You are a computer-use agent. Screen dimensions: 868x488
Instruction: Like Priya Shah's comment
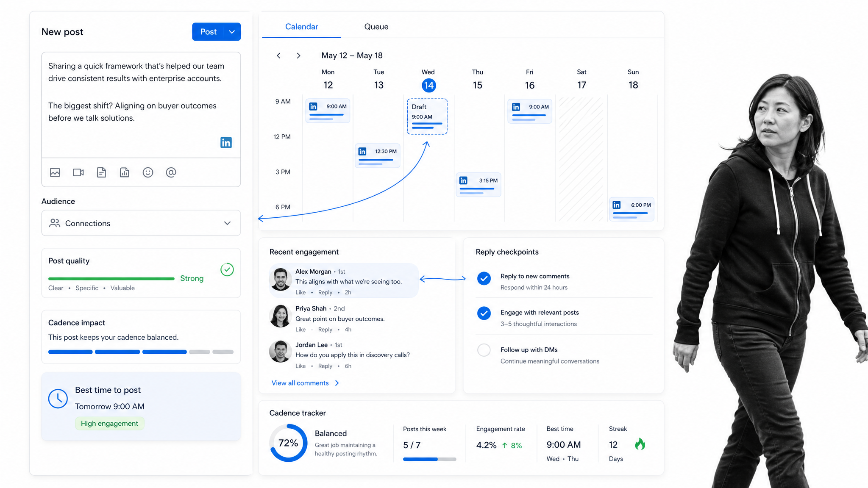click(300, 330)
